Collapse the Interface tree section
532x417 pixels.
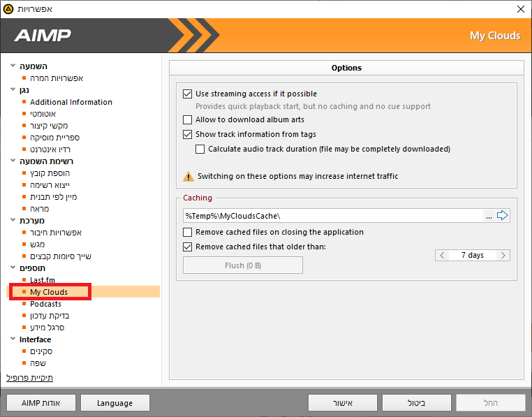pyautogui.click(x=13, y=339)
